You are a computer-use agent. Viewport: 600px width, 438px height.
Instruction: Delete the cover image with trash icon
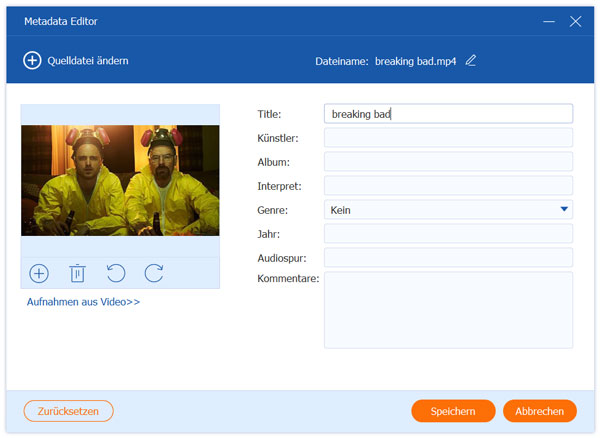77,274
